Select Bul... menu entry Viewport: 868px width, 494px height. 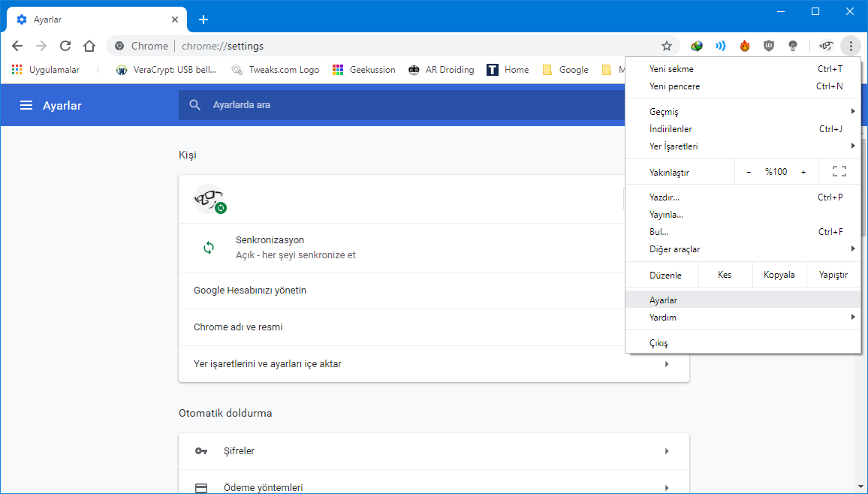[743, 232]
